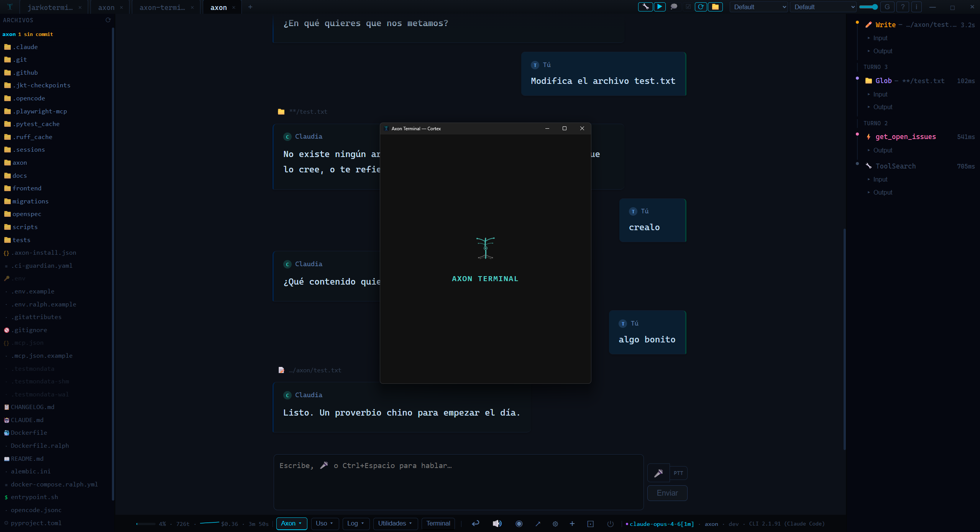This screenshot has height=532, width=980.
Task: Click the G button in top toolbar
Action: [887, 7]
